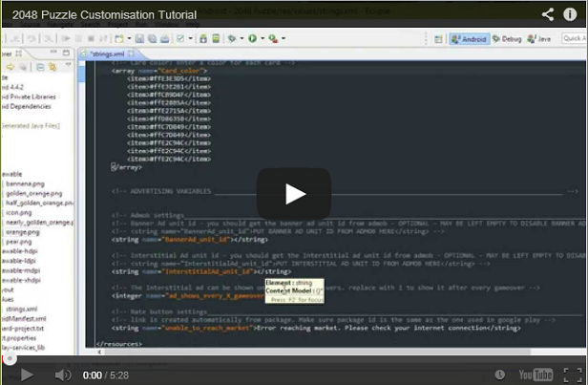Click the checkmark task toolbar icon
Viewport: 588px width, 385px height.
click(180, 38)
